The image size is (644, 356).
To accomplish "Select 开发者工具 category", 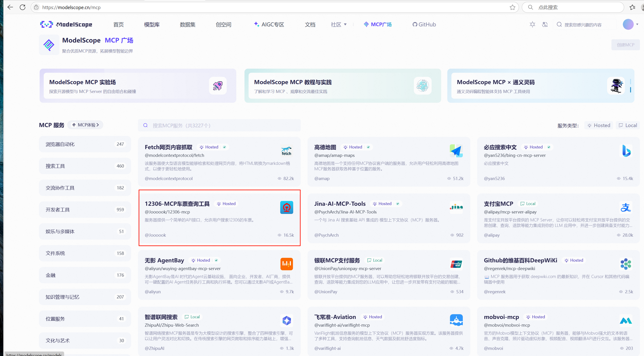I will click(x=85, y=209).
